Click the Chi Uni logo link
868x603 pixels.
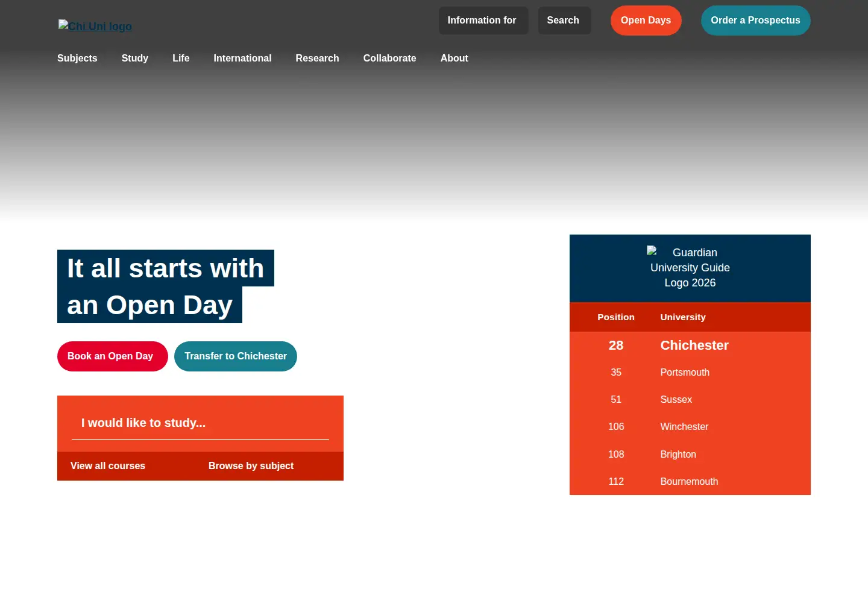coord(95,26)
